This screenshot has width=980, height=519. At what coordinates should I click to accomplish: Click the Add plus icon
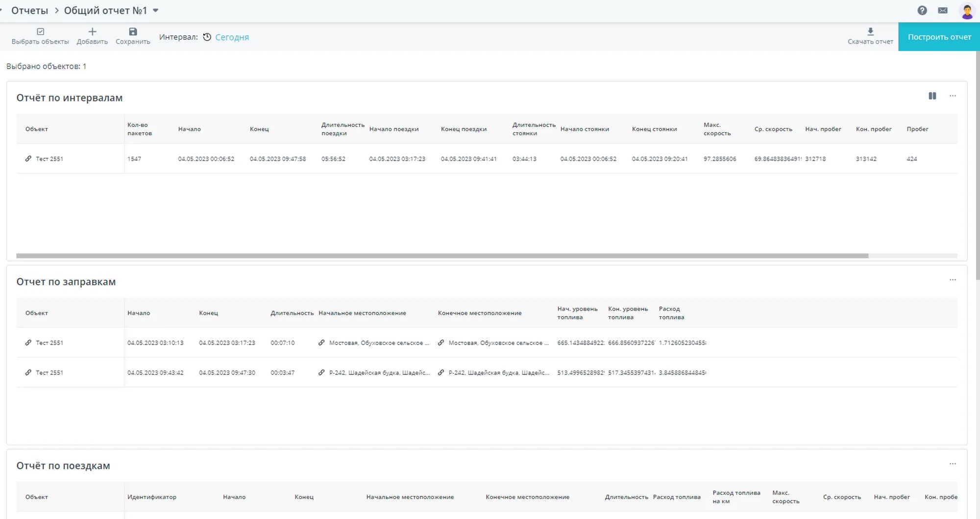point(92,32)
